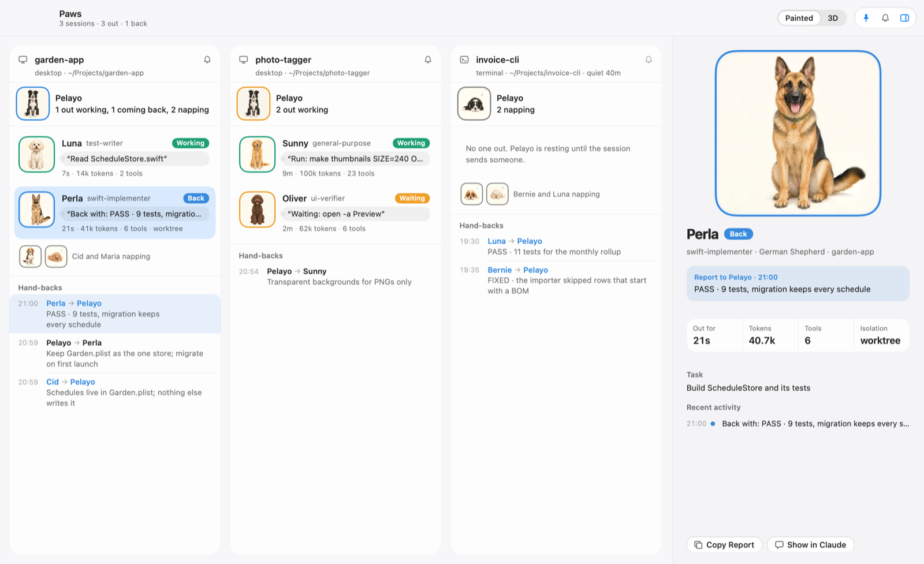Click the Isolation worktree stat tile
The width and height of the screenshot is (924, 564).
tap(881, 335)
